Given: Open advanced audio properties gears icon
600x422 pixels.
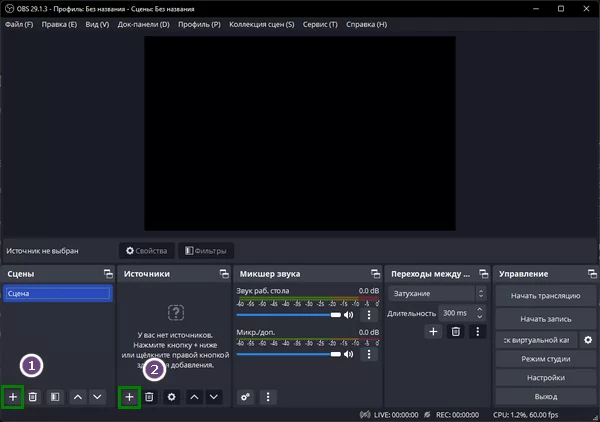Looking at the screenshot, I should pos(245,397).
